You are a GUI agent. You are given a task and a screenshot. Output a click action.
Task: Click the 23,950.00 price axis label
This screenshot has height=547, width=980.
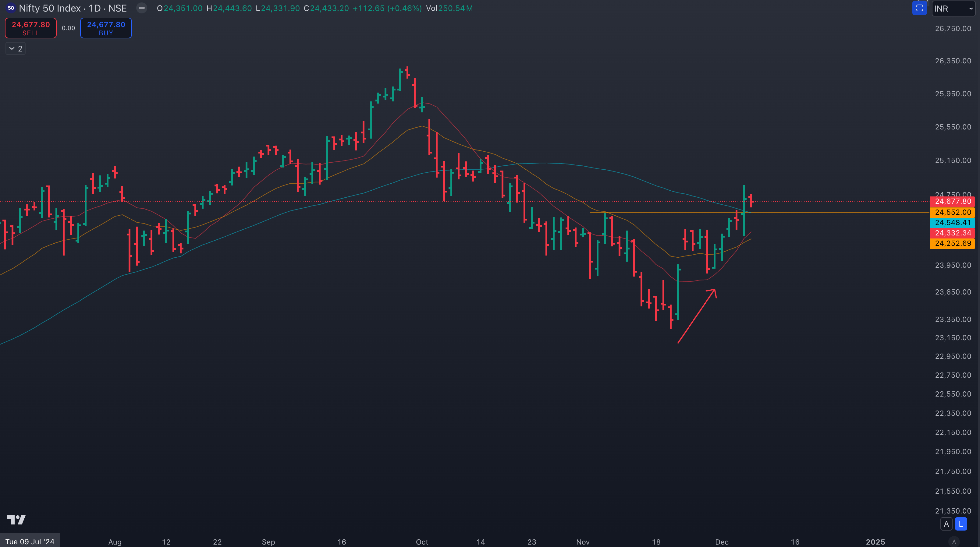953,265
